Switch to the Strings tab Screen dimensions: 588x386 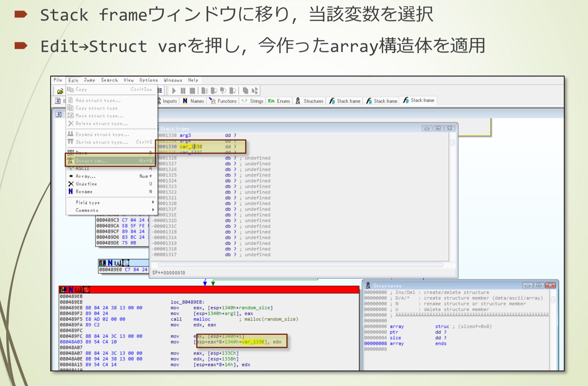coord(256,101)
